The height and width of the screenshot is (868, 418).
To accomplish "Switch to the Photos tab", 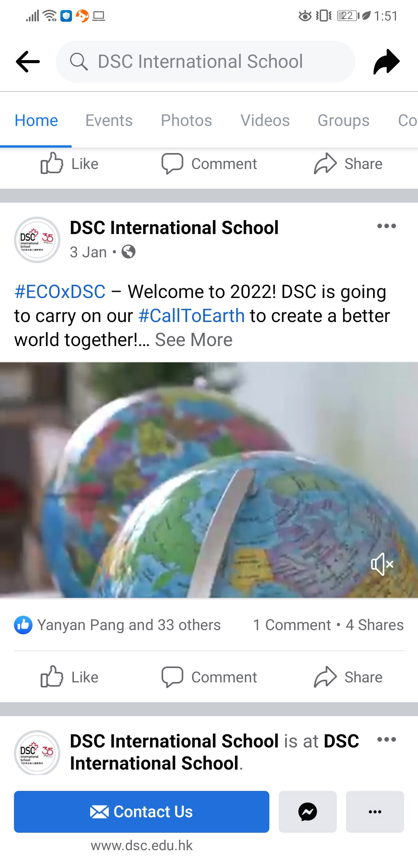I will coord(186,120).
